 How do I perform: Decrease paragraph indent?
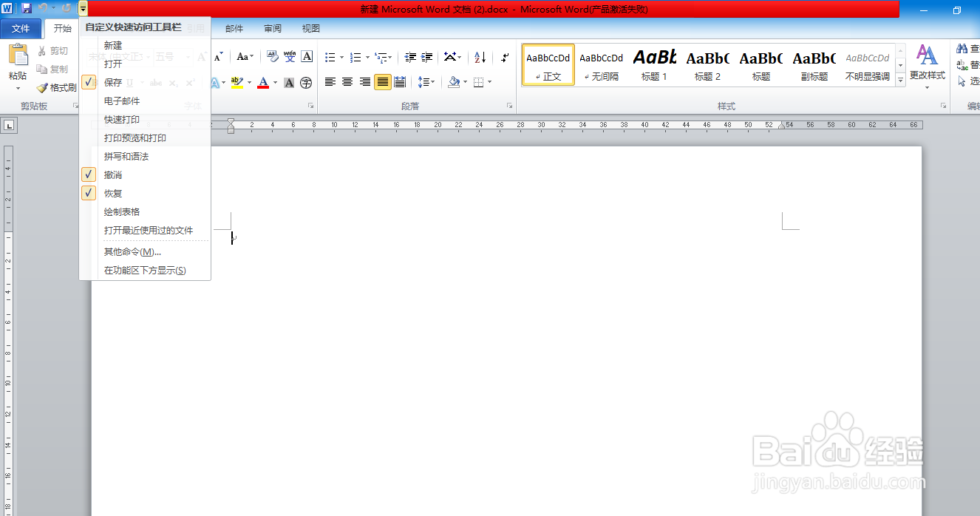tap(410, 57)
